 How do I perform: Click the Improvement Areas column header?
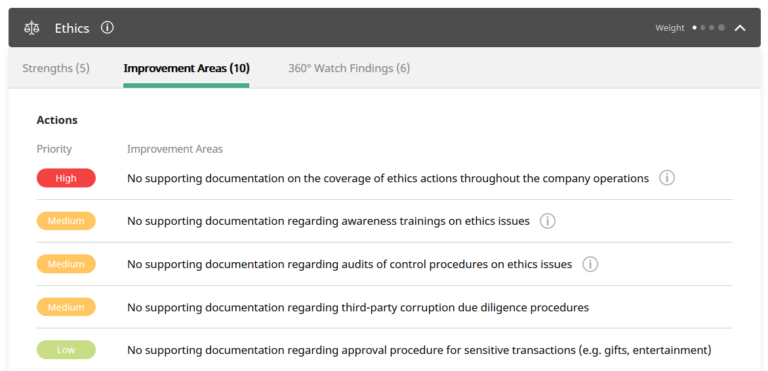click(175, 149)
